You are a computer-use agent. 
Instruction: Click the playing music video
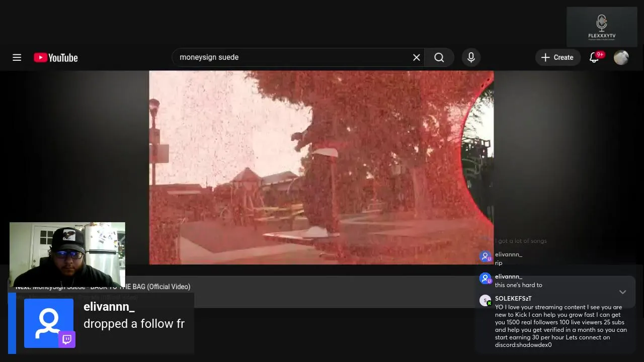tap(321, 167)
